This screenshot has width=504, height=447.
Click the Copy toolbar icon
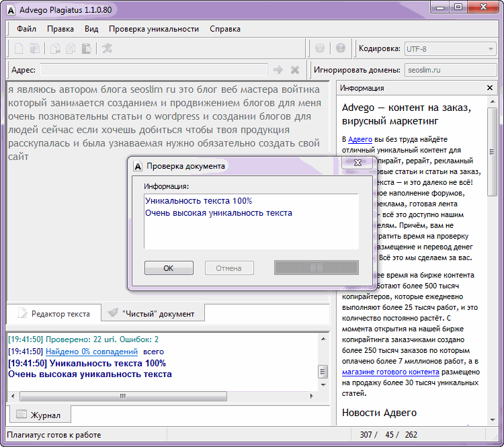[x=71, y=48]
